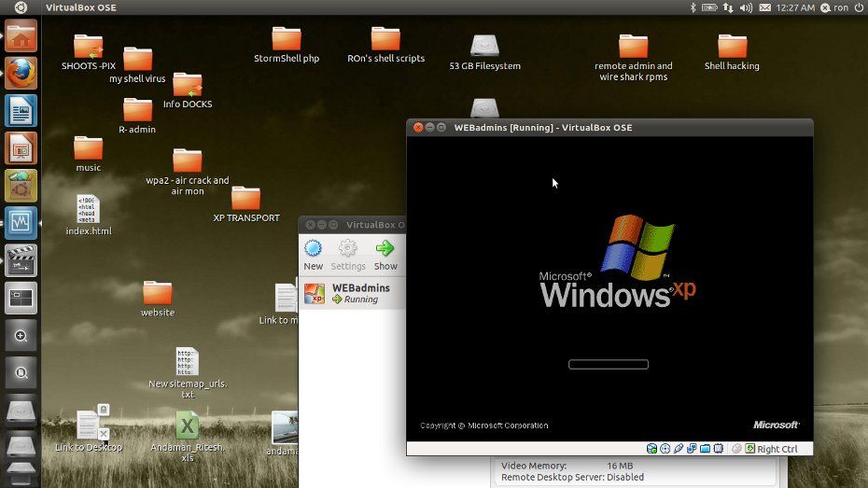Screen dimensions: 868x488
Task: Select the Shell hacking folder
Action: pos(732,52)
